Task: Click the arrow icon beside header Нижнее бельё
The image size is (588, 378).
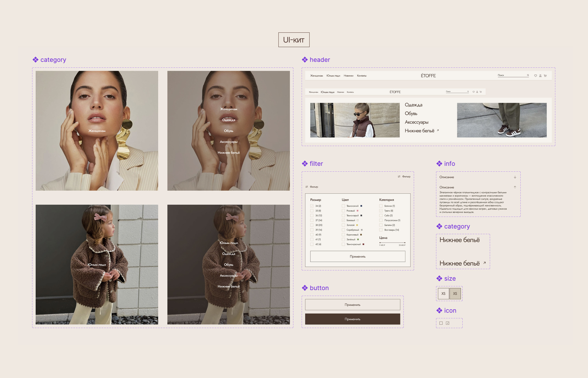Action: 438,131
